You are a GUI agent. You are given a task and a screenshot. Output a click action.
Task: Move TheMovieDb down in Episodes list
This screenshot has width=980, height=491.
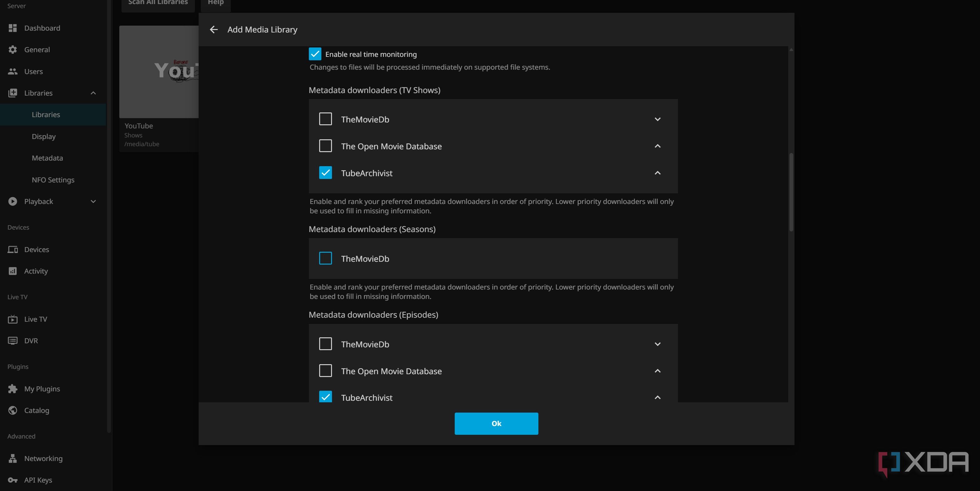pyautogui.click(x=657, y=345)
